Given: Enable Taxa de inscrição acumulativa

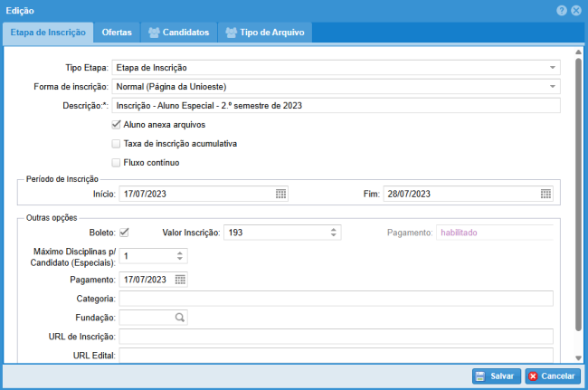Looking at the screenshot, I should 116,143.
